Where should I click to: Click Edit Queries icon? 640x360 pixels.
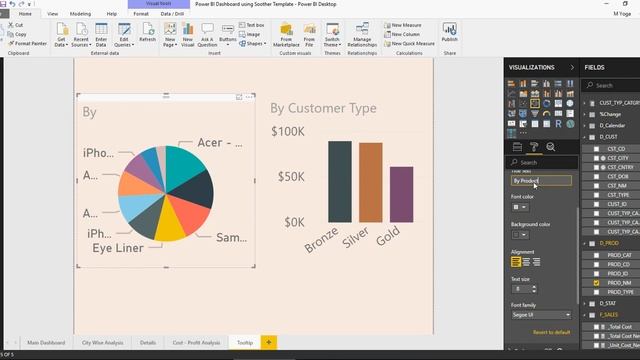(124, 35)
